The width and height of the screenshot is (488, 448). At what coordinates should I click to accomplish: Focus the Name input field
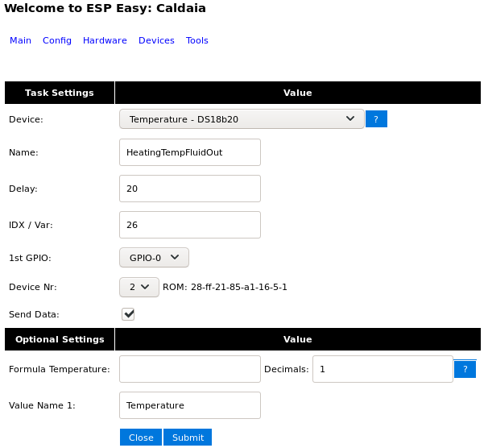190,152
